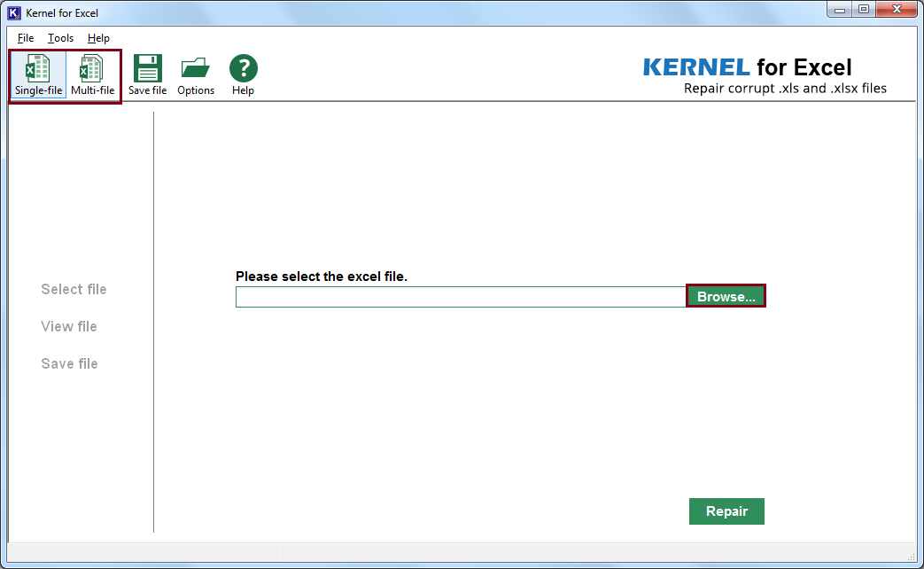Click the Save file step in sidebar

69,363
